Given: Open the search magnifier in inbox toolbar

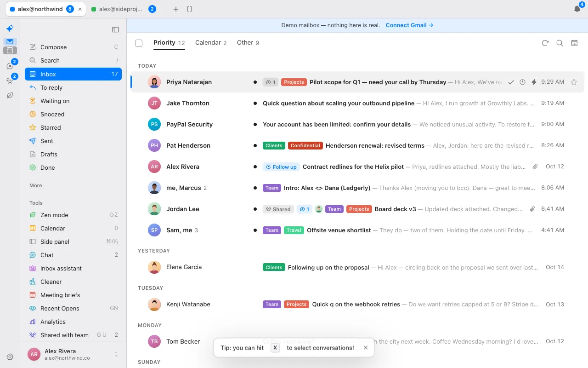Looking at the screenshot, I should click(x=560, y=43).
